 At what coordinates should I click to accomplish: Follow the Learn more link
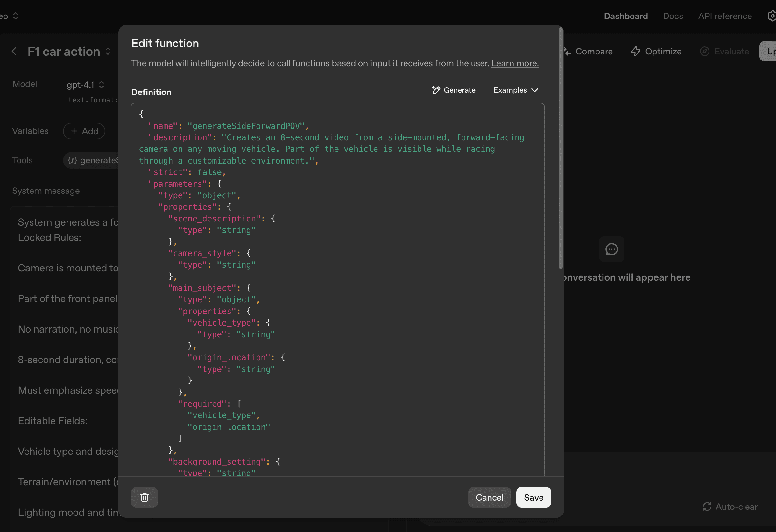pyautogui.click(x=515, y=63)
